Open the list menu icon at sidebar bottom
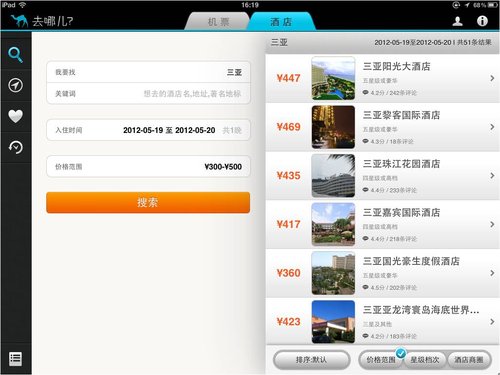This screenshot has height=375, width=500. pyautogui.click(x=15, y=359)
